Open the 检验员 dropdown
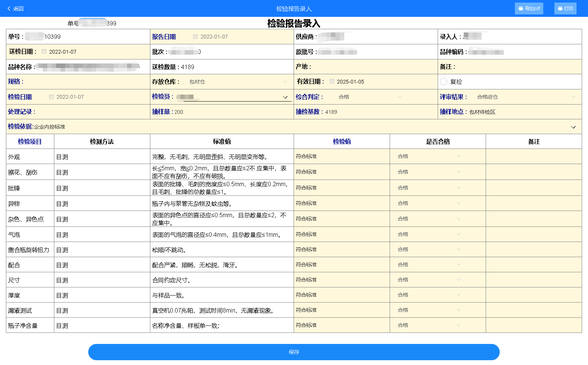Viewport: 588px width, 365px height. [285, 97]
